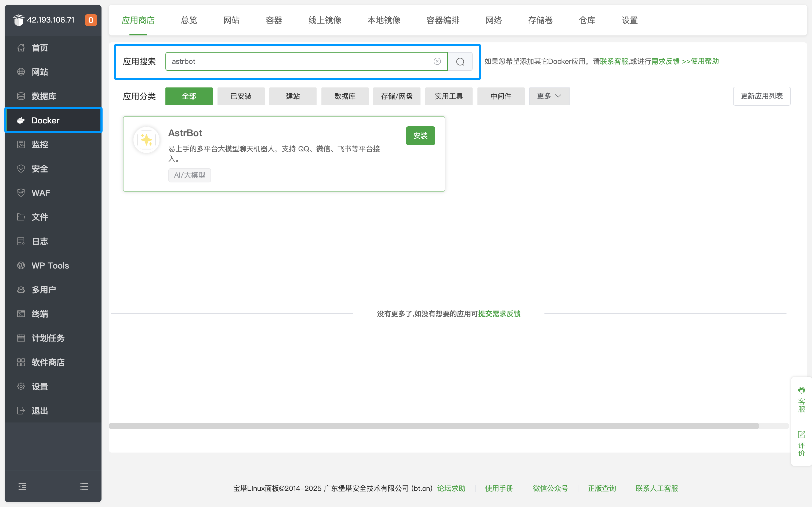812x507 pixels.
Task: Open the 终端 terminal sidebar item
Action: [39, 314]
